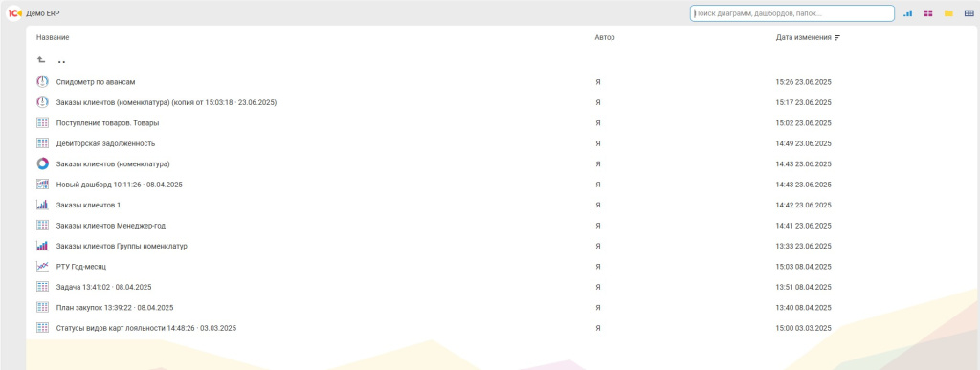Click bar chart icon of Заказы клиентов 1
This screenshot has height=370, width=980.
42,205
